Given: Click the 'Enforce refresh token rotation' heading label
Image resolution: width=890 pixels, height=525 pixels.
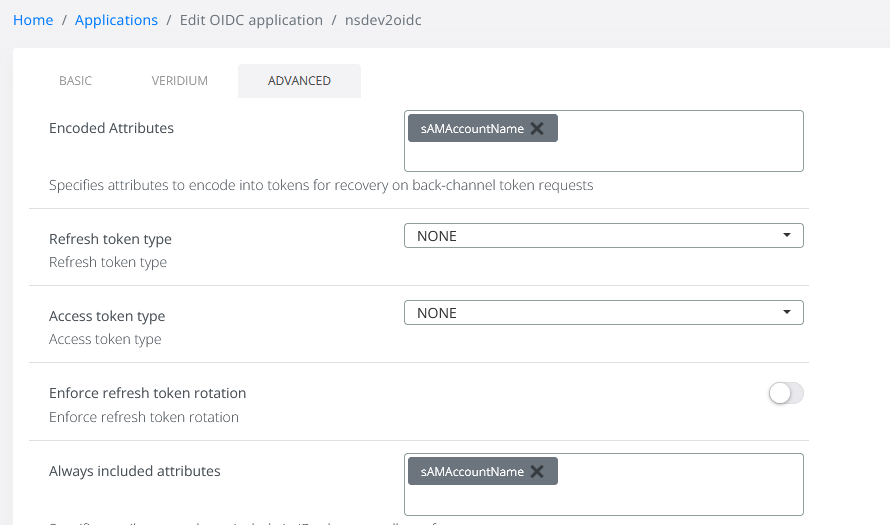Looking at the screenshot, I should click(x=147, y=393).
